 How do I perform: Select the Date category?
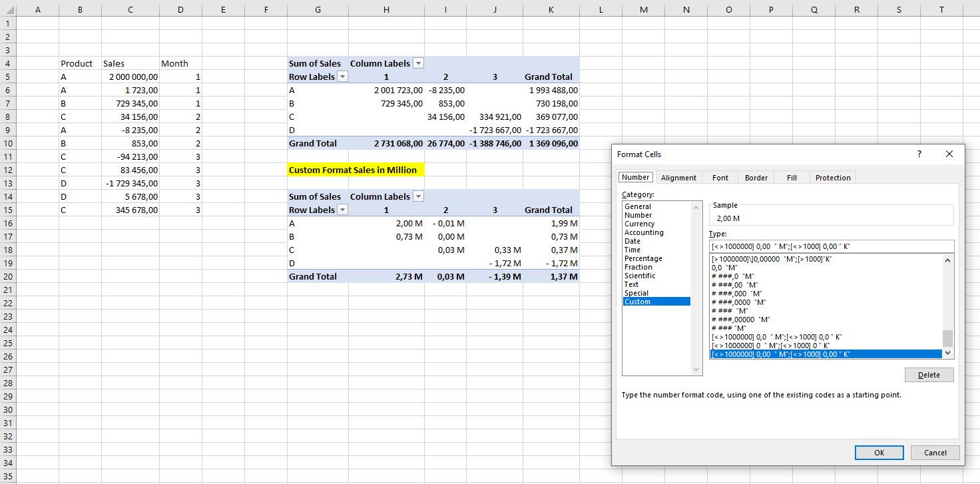click(x=656, y=241)
